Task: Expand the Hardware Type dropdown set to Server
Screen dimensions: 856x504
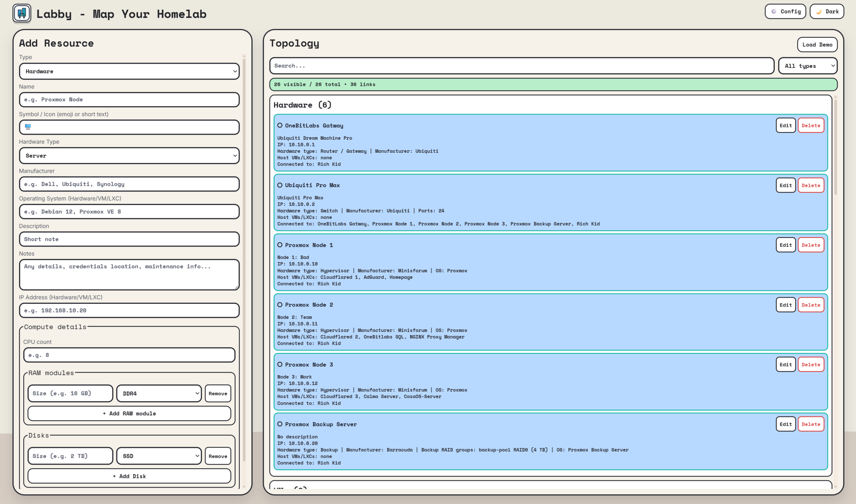Action: [x=129, y=155]
